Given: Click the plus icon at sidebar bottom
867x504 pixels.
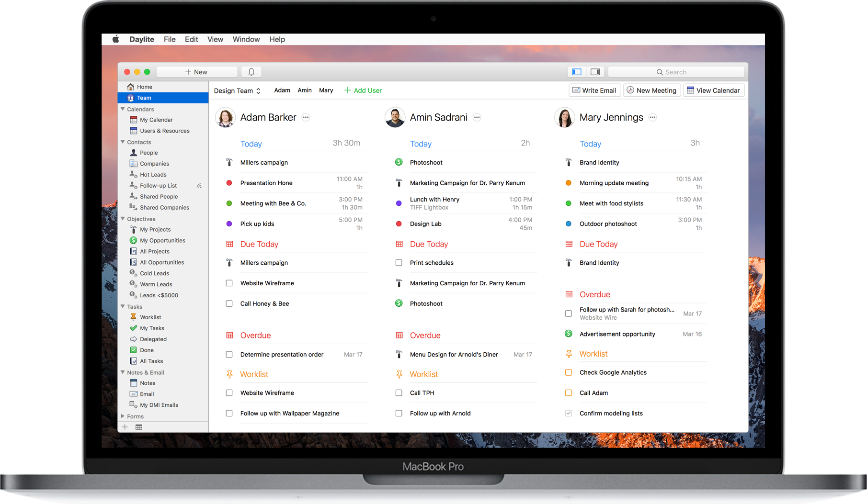Looking at the screenshot, I should [x=125, y=427].
